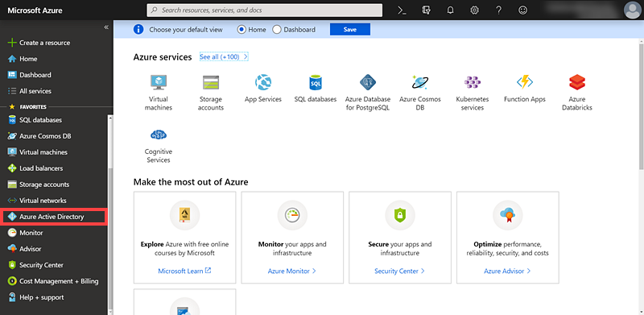
Task: Select the Dashboard default view radio
Action: [277, 30]
